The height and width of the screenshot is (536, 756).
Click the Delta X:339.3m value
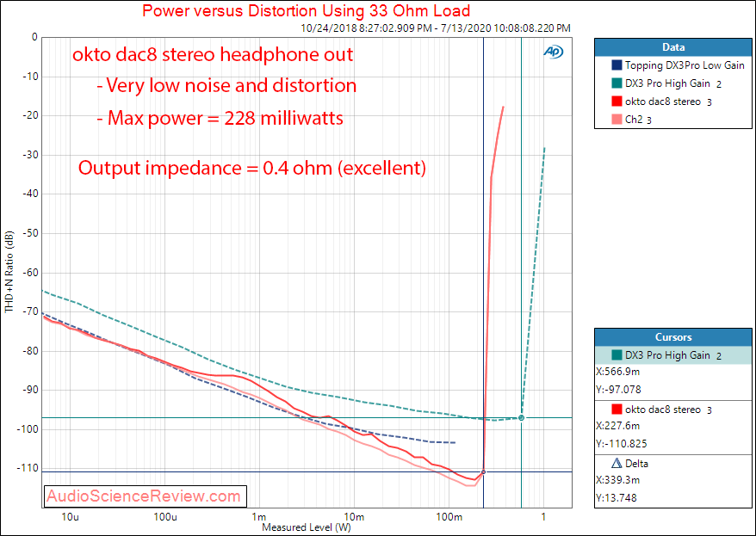click(618, 480)
